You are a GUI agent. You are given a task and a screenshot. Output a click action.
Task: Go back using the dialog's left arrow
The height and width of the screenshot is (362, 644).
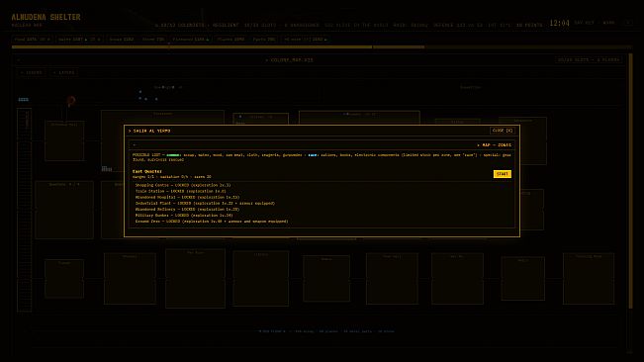coord(135,144)
